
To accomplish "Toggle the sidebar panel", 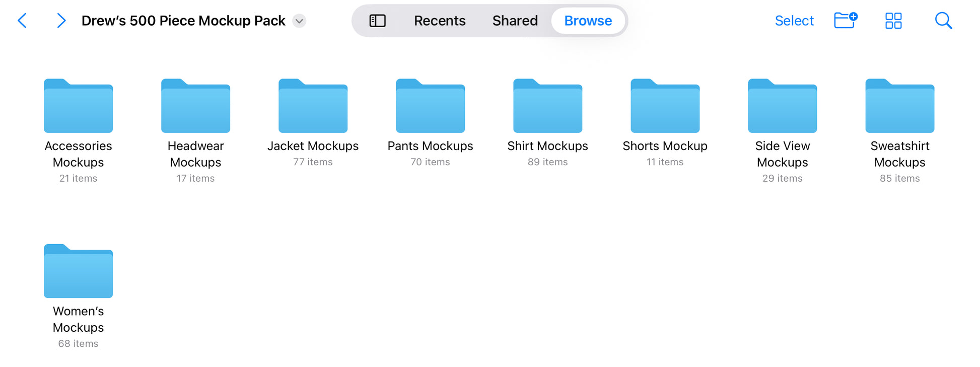I will tap(377, 21).
